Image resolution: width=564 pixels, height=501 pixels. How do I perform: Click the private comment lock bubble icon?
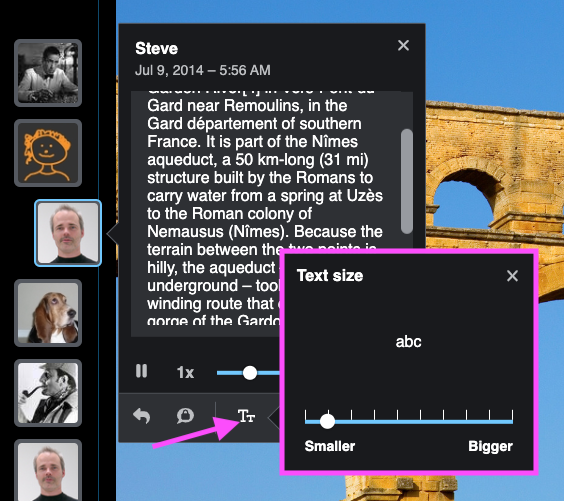[185, 416]
